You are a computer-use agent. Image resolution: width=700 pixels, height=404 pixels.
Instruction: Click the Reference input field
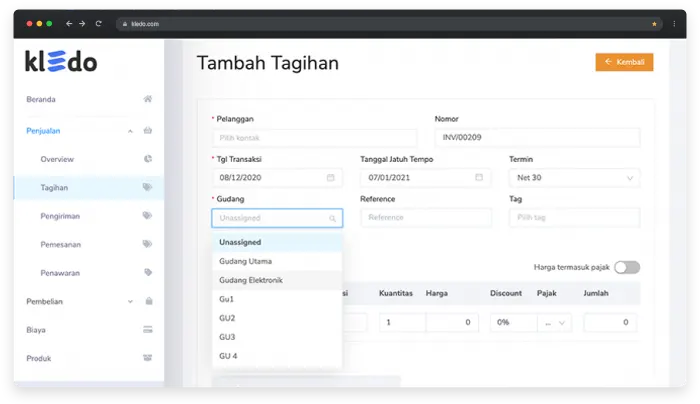point(426,218)
